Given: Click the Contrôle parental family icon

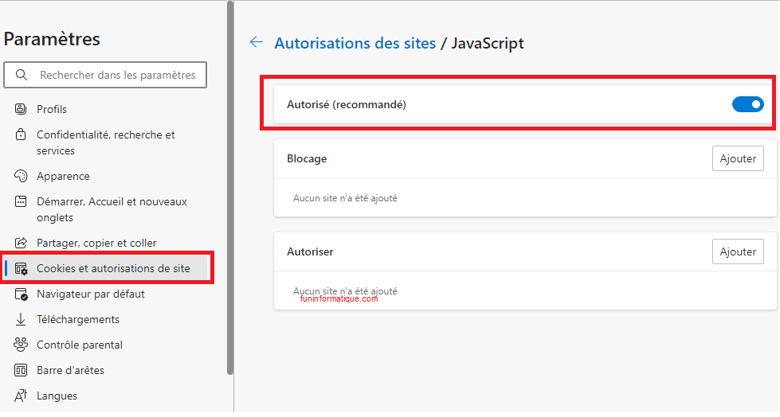Looking at the screenshot, I should coord(20,344).
